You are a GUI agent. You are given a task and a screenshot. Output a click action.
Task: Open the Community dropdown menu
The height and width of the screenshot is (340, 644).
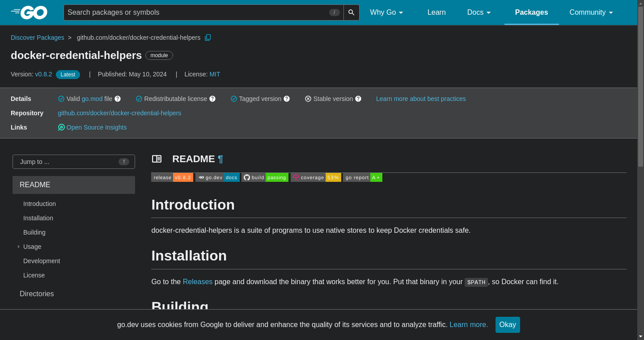click(591, 13)
